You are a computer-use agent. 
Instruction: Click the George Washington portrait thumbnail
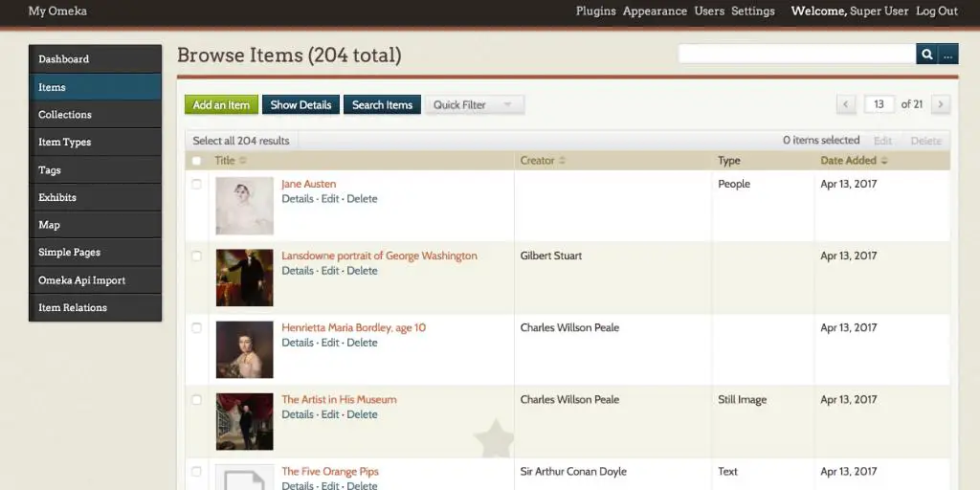coord(244,278)
